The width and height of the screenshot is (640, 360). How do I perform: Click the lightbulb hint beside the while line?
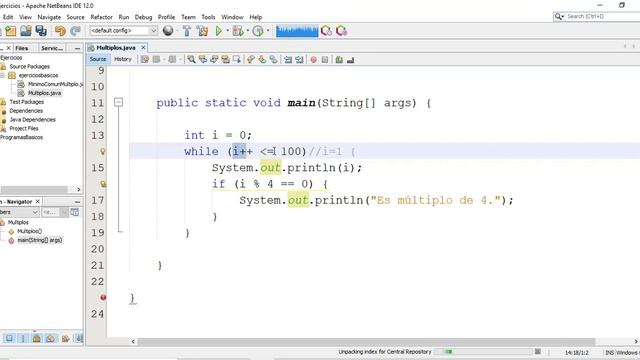click(103, 151)
